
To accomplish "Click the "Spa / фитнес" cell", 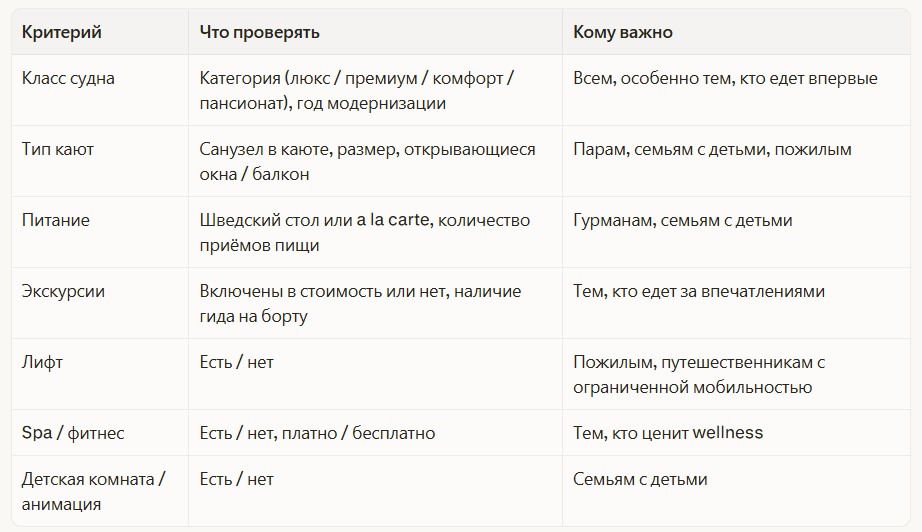I will [x=73, y=433].
